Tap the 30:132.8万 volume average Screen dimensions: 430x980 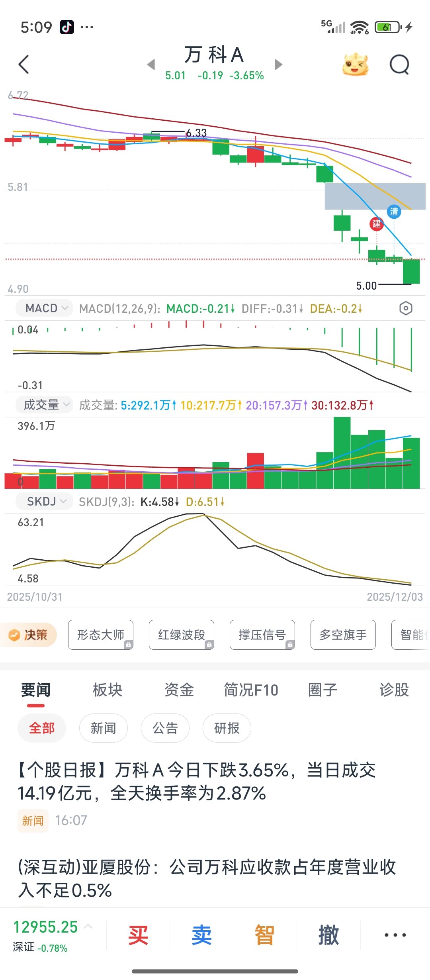pyautogui.click(x=342, y=405)
